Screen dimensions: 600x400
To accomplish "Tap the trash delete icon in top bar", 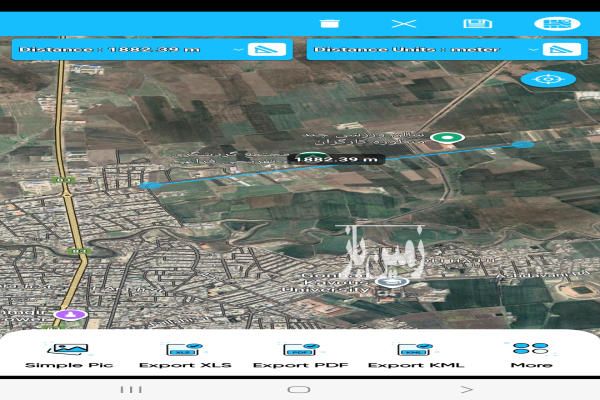I will [x=326, y=23].
